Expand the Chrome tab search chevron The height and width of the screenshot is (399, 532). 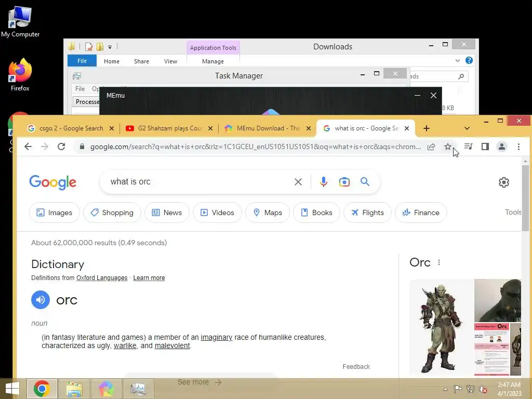click(x=467, y=128)
